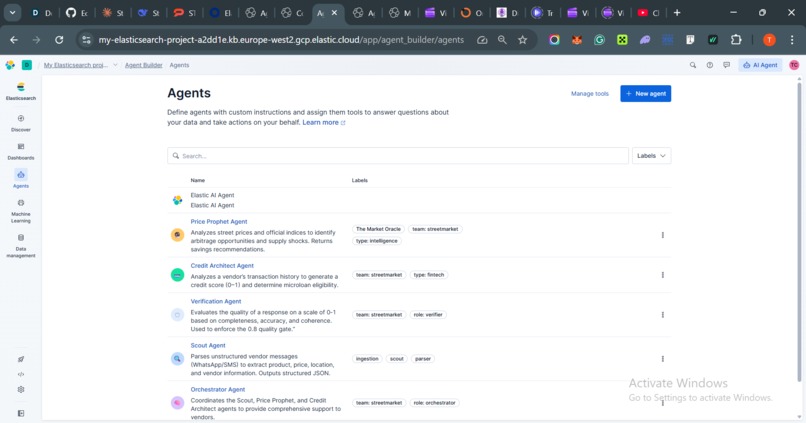Click the browser address bar URL
Screen dimensions: 806x423
tap(281, 40)
